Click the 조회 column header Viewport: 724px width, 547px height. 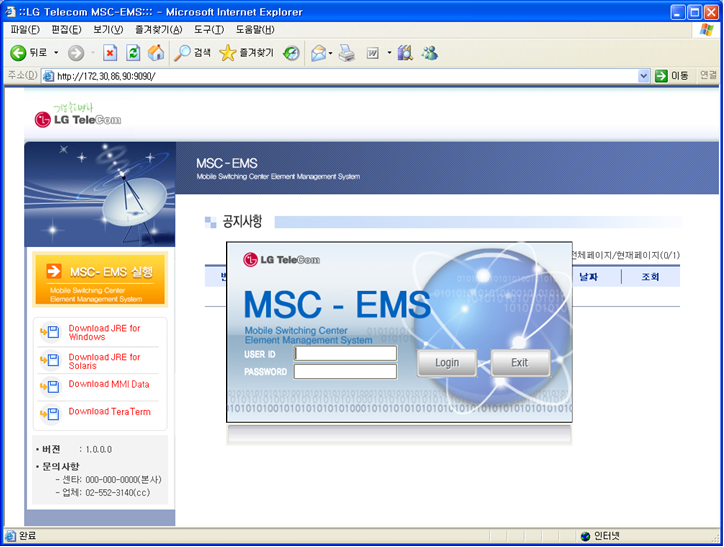650,277
